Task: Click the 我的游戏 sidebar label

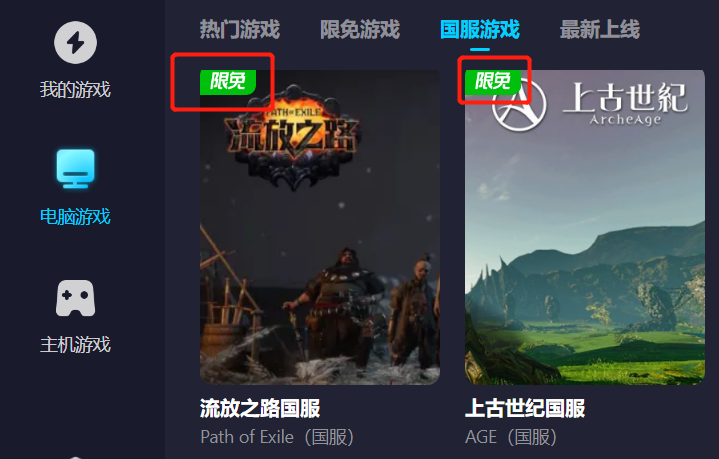Action: pos(75,89)
